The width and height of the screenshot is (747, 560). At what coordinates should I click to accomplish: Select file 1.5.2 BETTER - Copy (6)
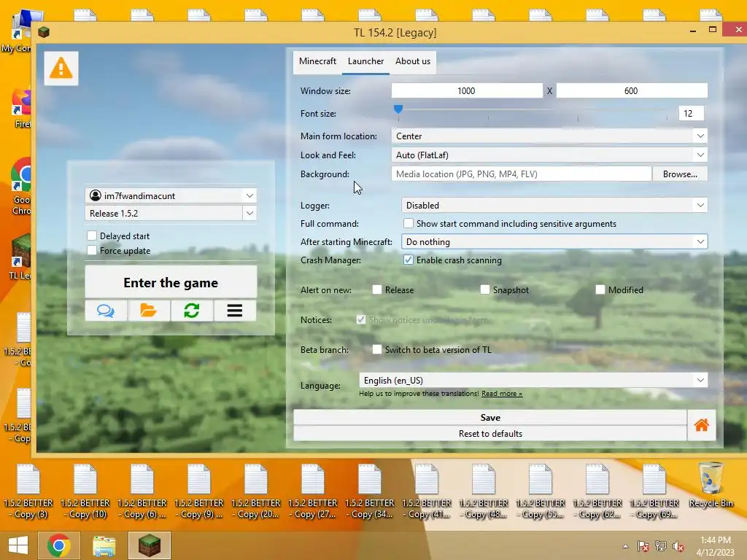click(x=142, y=491)
